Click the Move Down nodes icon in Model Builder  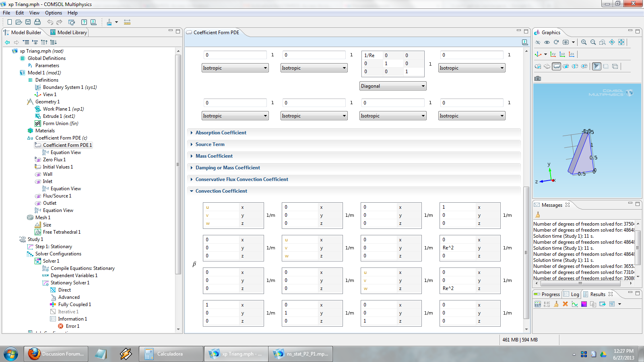[54, 42]
